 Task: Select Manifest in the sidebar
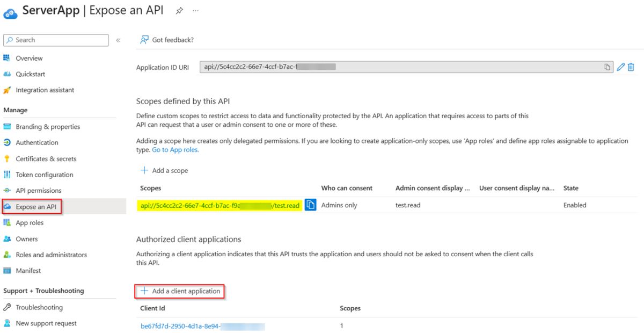coord(28,271)
